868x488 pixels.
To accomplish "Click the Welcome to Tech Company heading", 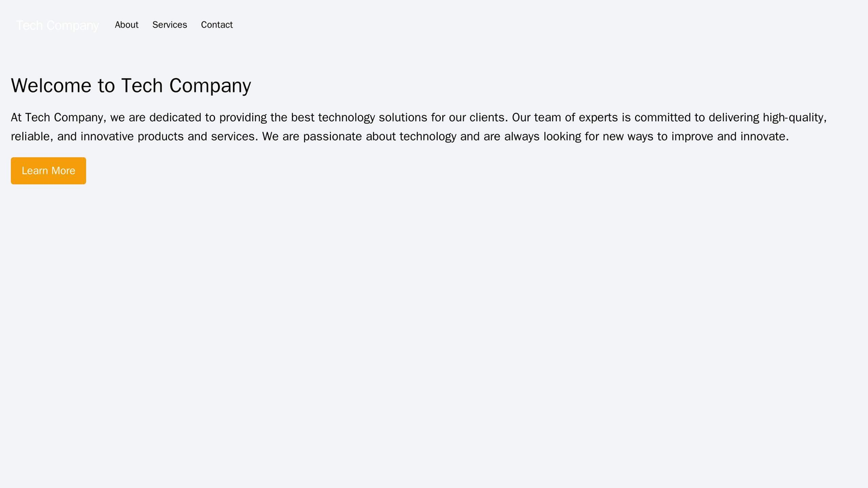I will click(x=131, y=85).
